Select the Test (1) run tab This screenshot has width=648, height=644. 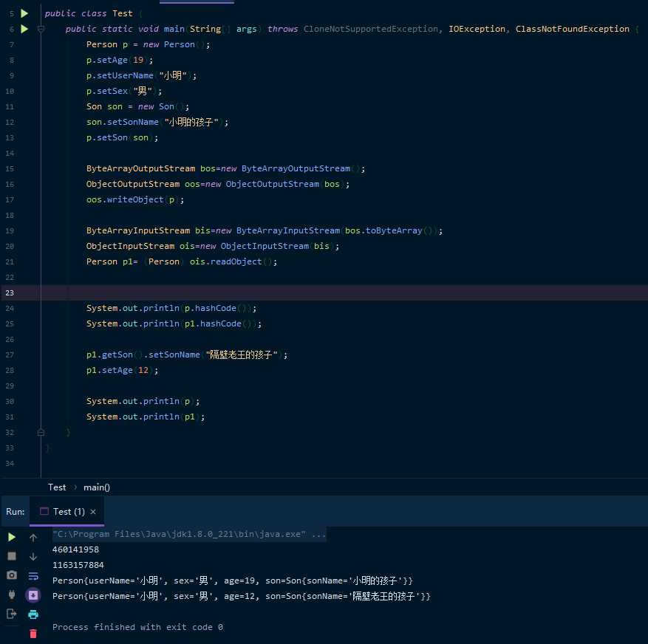coord(69,511)
